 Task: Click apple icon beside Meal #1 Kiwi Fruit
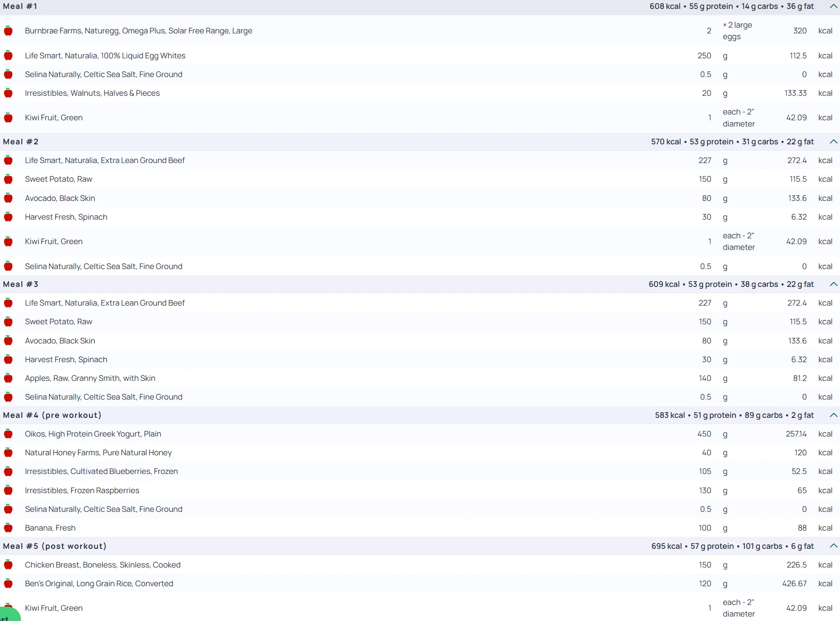click(x=8, y=118)
